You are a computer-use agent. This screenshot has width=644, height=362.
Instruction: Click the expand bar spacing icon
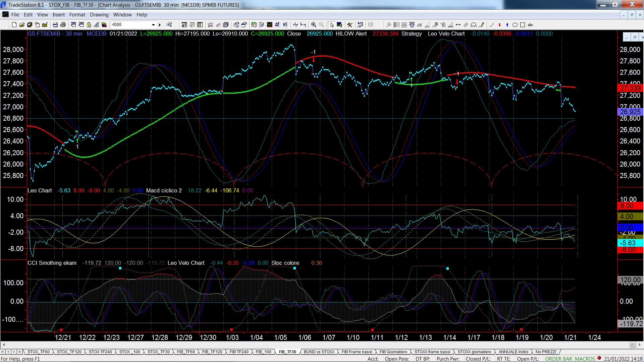(x=303, y=25)
